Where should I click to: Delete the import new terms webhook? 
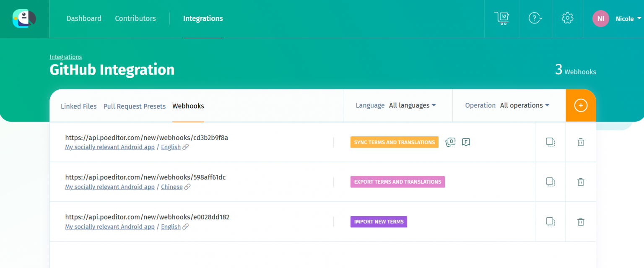coord(580,221)
